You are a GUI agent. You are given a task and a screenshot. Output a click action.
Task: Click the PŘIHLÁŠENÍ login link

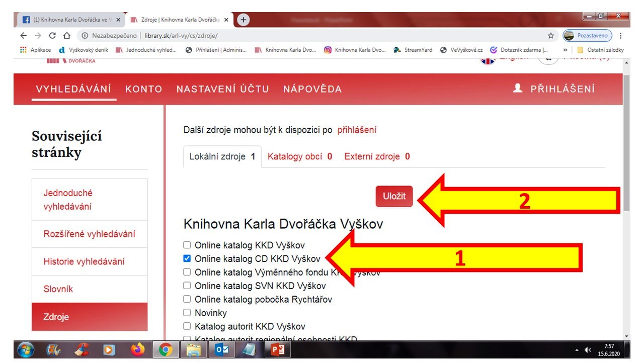tap(553, 89)
